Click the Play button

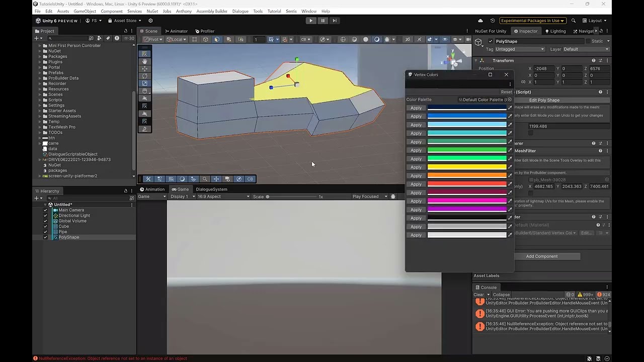(311, 21)
